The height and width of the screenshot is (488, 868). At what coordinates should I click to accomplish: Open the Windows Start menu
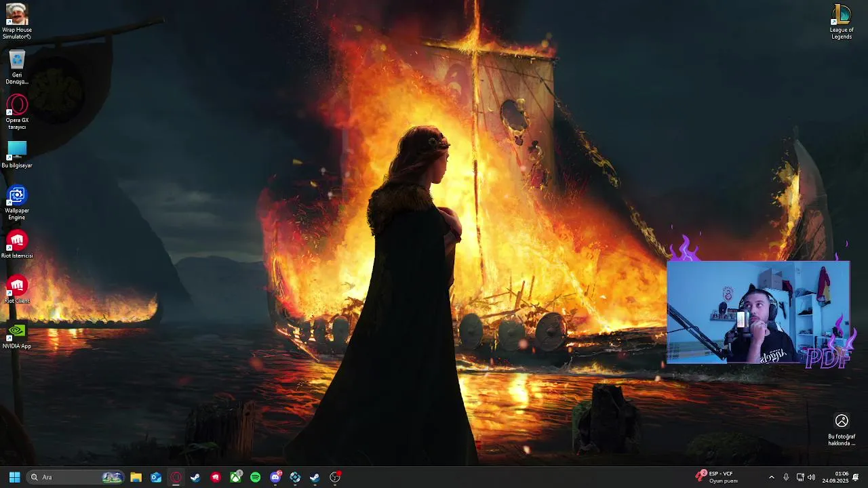[14, 477]
